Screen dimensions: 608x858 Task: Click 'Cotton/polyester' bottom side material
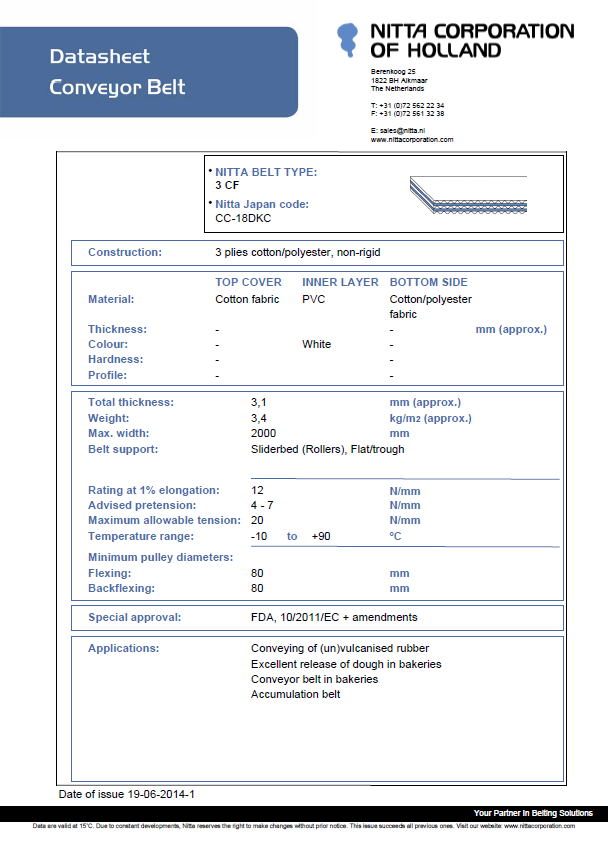[430, 299]
